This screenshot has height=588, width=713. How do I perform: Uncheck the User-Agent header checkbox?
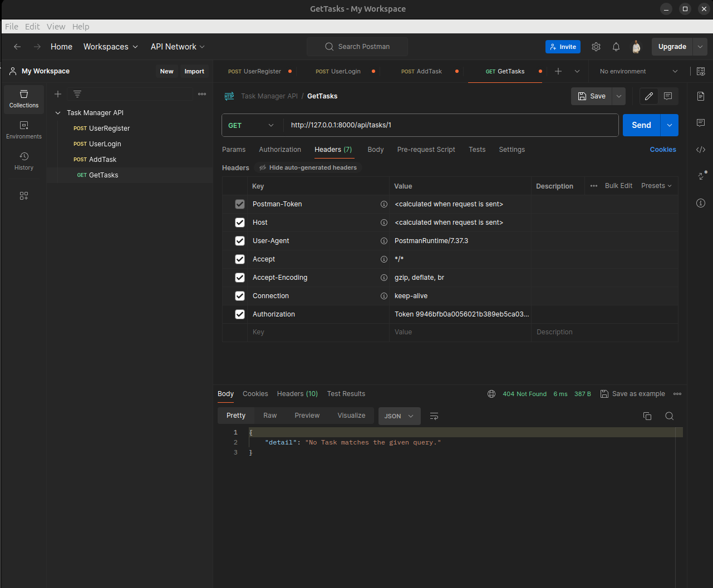coord(240,241)
